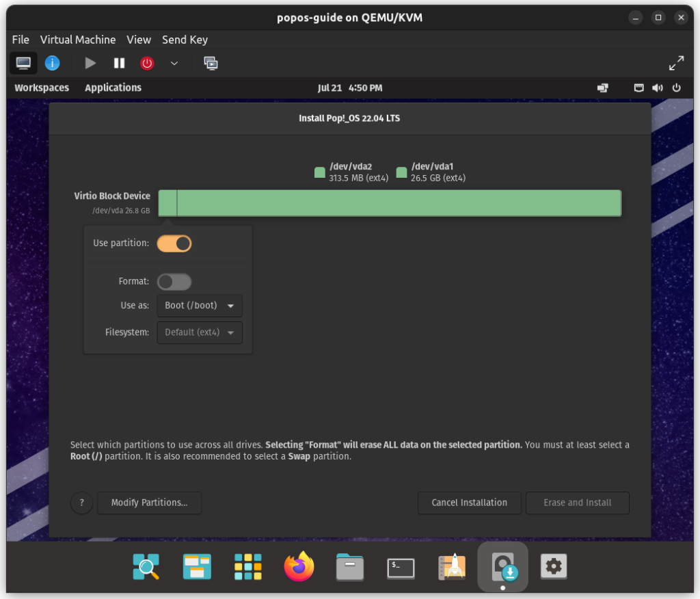Screen dimensions: 700x599
Task: Switch the viewer to fullscreen mode
Action: click(x=676, y=63)
